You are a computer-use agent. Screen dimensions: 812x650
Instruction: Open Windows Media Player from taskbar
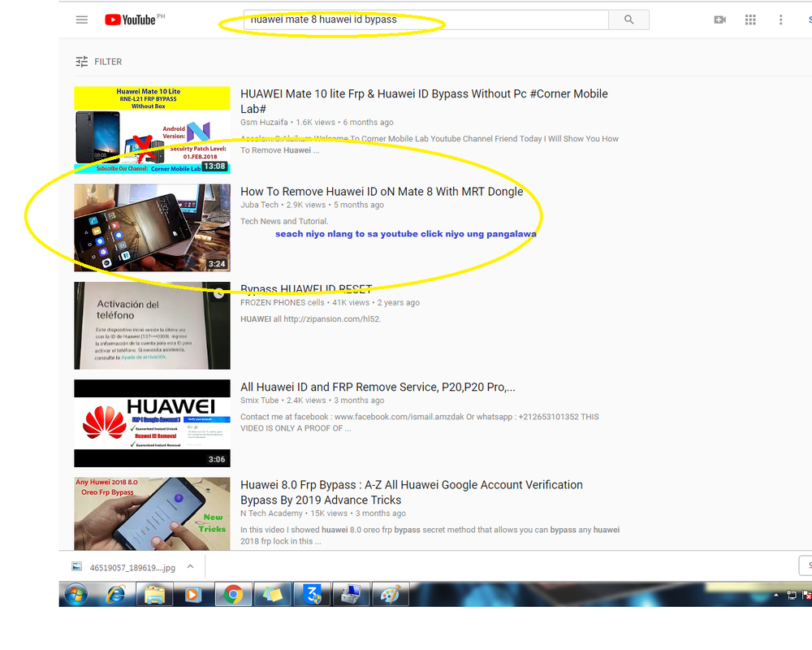point(192,594)
